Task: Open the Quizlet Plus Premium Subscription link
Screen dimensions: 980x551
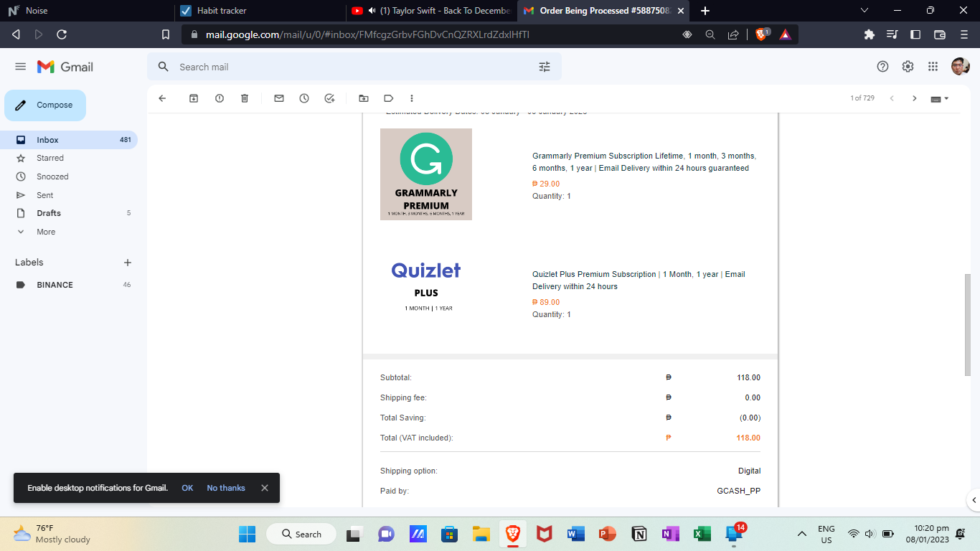Action: click(639, 281)
